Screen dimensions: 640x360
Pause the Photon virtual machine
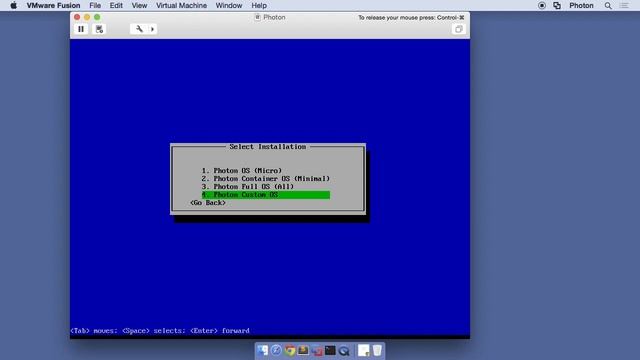coord(81,29)
